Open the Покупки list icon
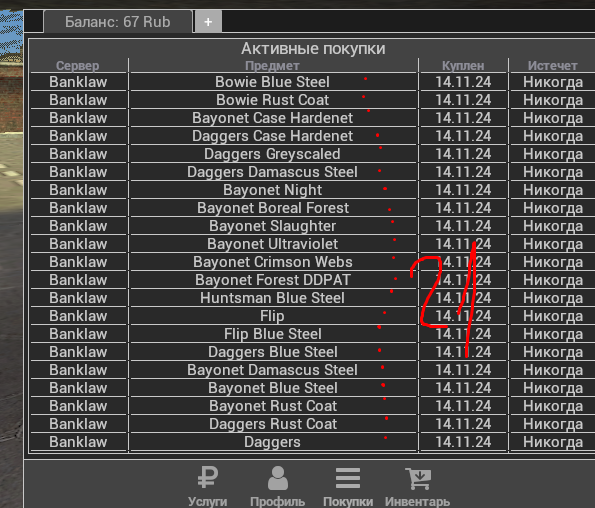The width and height of the screenshot is (595, 508). (x=348, y=478)
